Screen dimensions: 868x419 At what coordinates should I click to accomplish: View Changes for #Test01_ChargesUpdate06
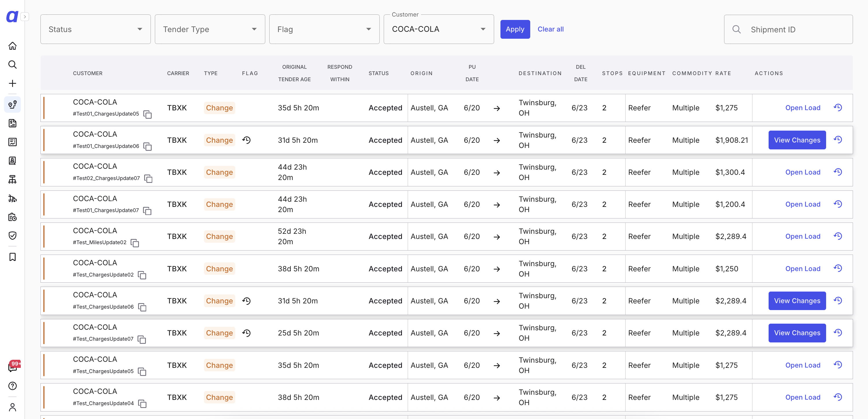(x=797, y=140)
